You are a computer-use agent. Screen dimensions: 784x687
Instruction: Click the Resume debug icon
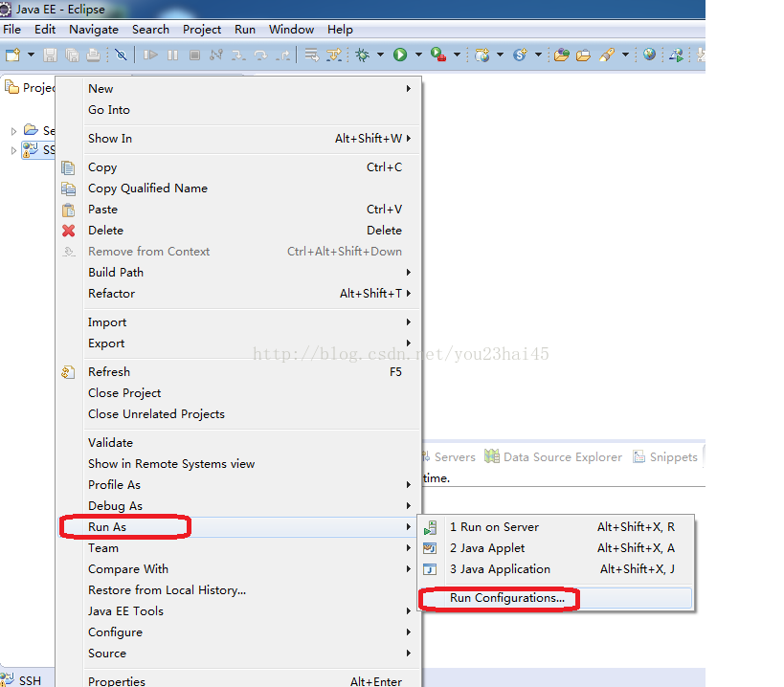tap(150, 55)
